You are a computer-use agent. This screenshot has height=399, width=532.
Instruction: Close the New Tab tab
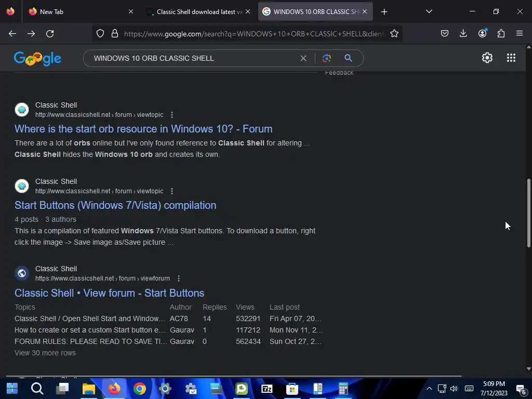click(131, 11)
